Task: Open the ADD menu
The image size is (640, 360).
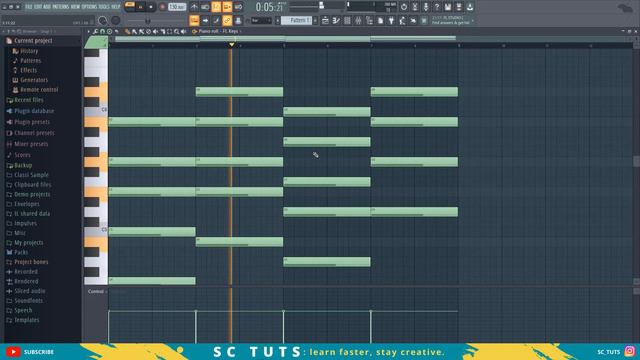Action: [47, 7]
